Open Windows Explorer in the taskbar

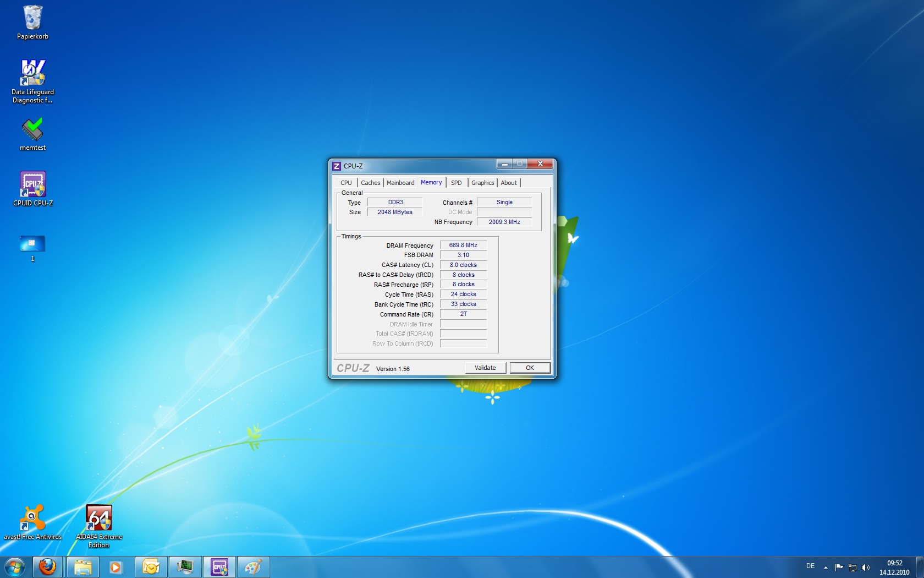(82, 566)
